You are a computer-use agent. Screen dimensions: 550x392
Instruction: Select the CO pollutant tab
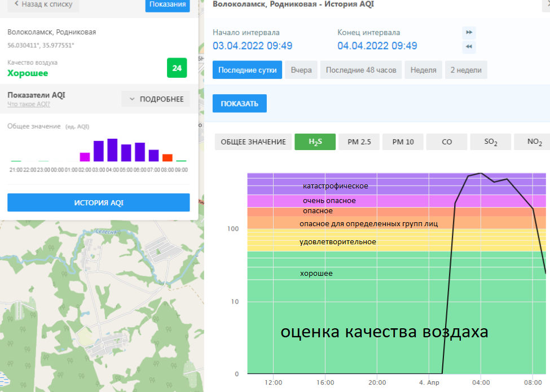tap(447, 142)
